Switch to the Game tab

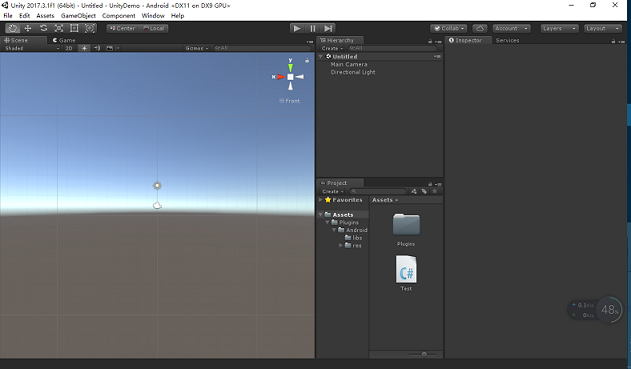pos(64,40)
